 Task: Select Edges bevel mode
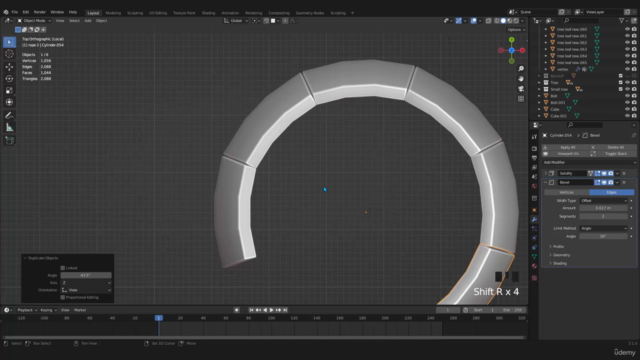(612, 192)
